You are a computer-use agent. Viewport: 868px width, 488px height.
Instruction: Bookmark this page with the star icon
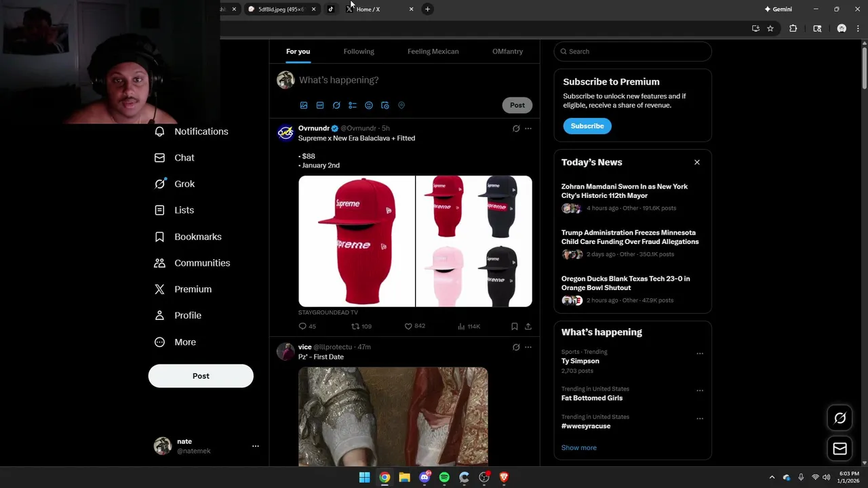(x=770, y=28)
